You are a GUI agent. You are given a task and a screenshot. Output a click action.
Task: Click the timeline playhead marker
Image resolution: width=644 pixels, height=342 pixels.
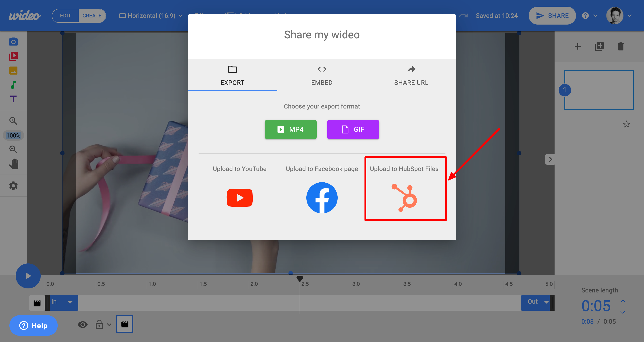300,279
